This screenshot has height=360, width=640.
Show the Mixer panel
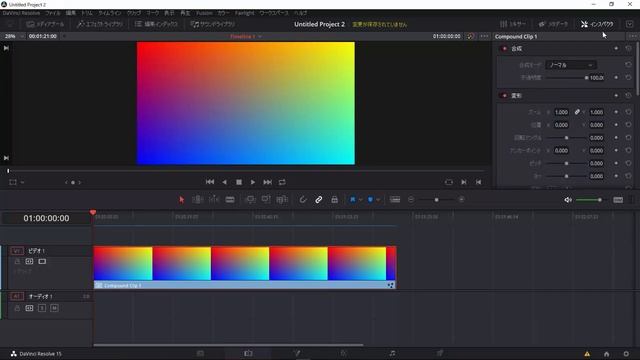click(x=513, y=24)
